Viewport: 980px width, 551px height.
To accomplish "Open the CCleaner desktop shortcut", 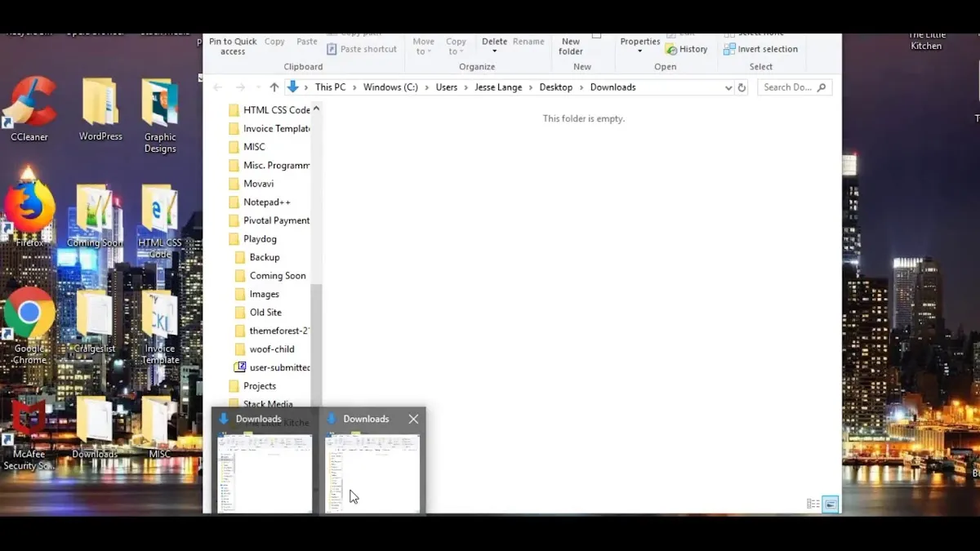I will point(29,106).
